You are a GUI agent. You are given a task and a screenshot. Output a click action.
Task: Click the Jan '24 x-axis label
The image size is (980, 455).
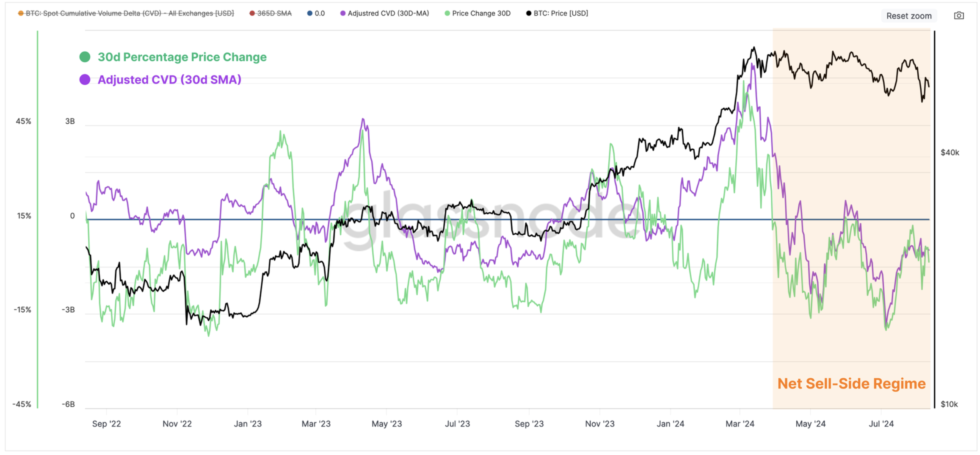pos(670,424)
